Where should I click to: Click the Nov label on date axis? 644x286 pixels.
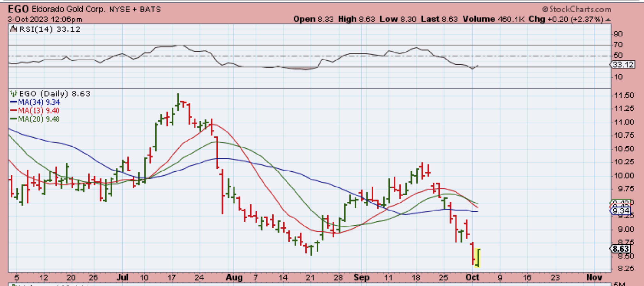coord(594,277)
